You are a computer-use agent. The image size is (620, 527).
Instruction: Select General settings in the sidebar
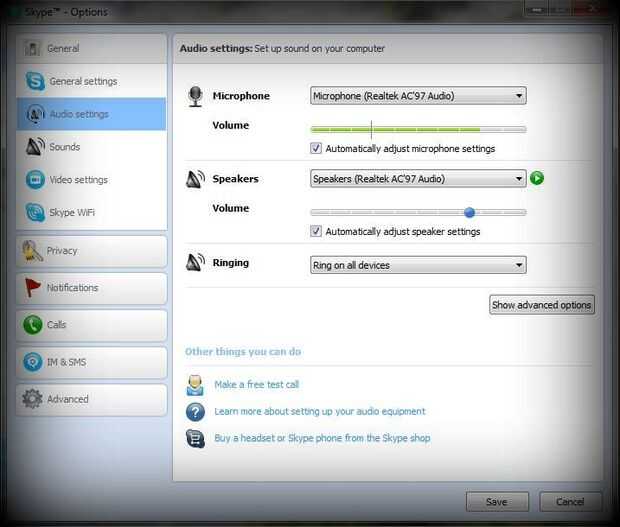[x=91, y=81]
